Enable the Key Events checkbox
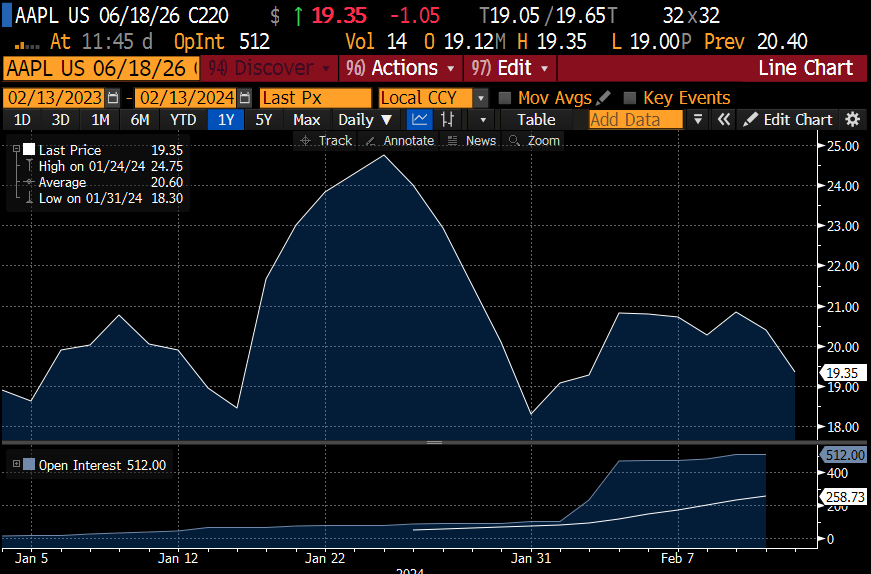The height and width of the screenshot is (574, 871). tap(629, 98)
